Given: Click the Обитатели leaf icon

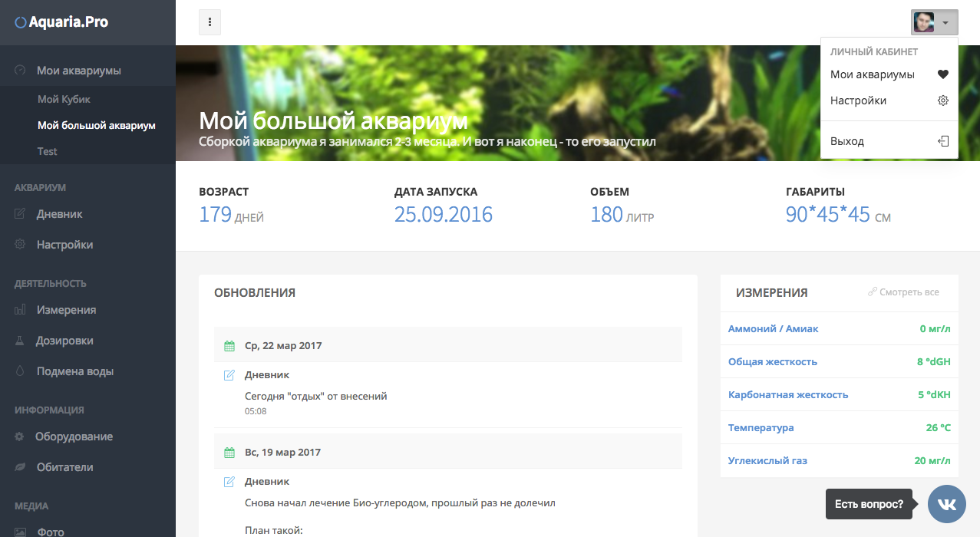Looking at the screenshot, I should click(20, 467).
